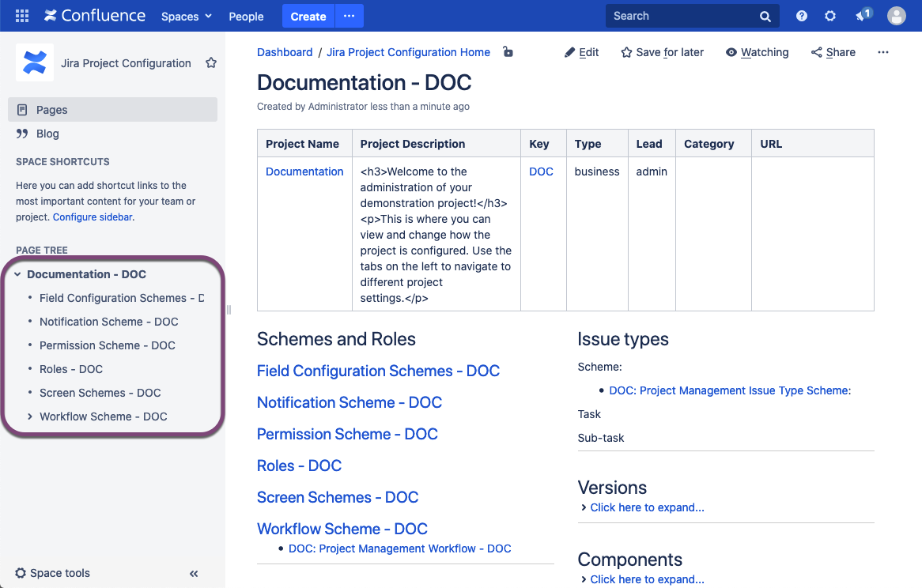Image resolution: width=922 pixels, height=588 pixels.
Task: Open Notification Scheme - DOC tree item
Action: [x=109, y=322]
